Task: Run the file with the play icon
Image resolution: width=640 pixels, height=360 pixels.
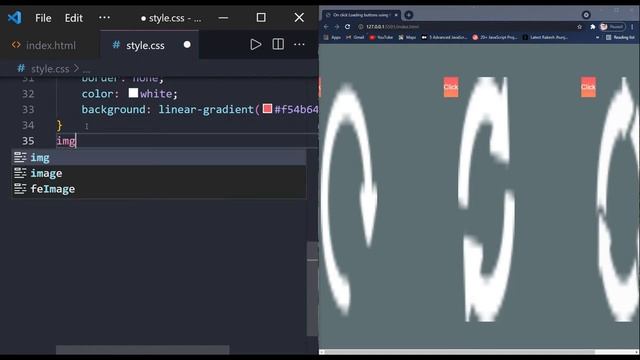Action: (256, 44)
